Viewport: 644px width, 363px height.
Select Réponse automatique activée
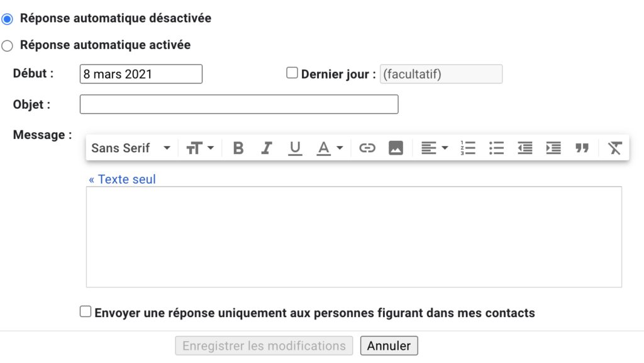[x=8, y=46]
